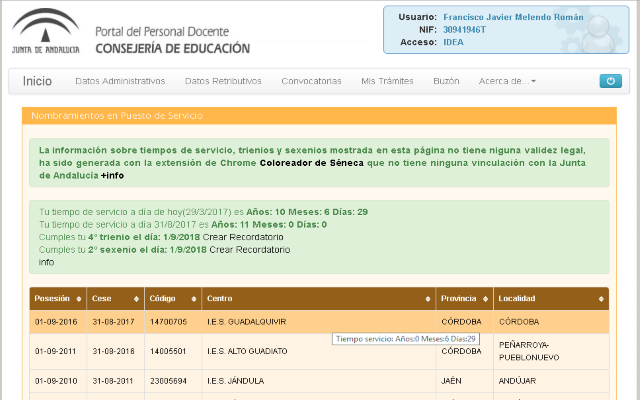Click the blue power logout button
Image resolution: width=640 pixels, height=400 pixels.
pos(610,81)
